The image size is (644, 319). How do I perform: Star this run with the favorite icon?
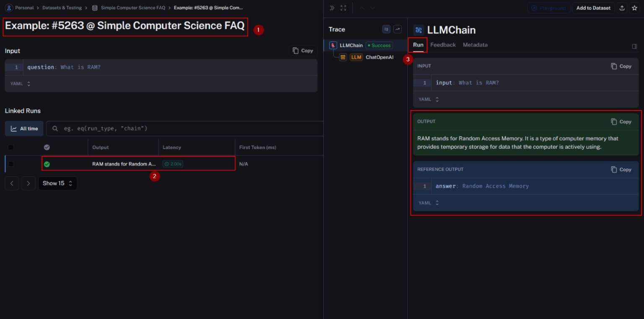pos(634,8)
